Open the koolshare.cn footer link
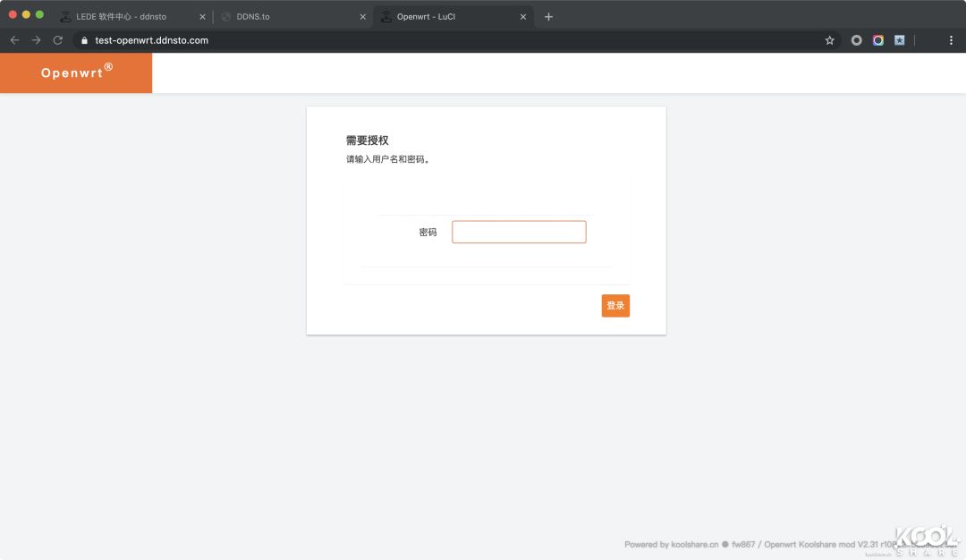This screenshot has height=560, width=966. tap(695, 544)
